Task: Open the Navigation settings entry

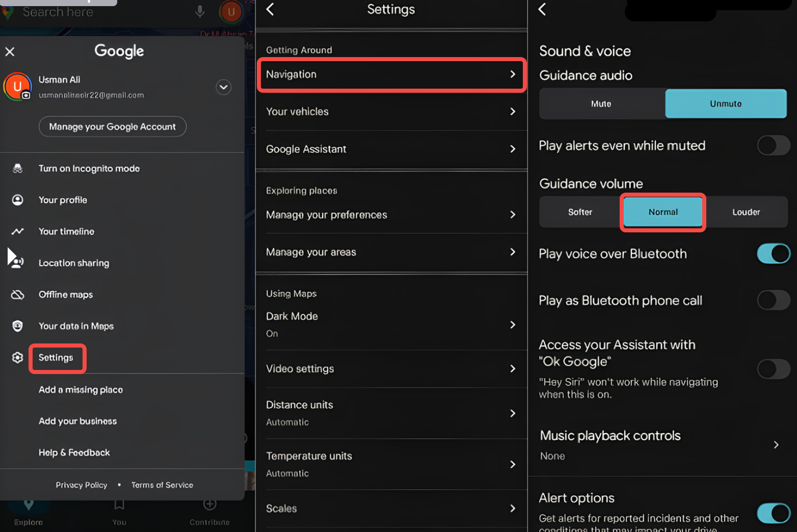Action: (391, 74)
